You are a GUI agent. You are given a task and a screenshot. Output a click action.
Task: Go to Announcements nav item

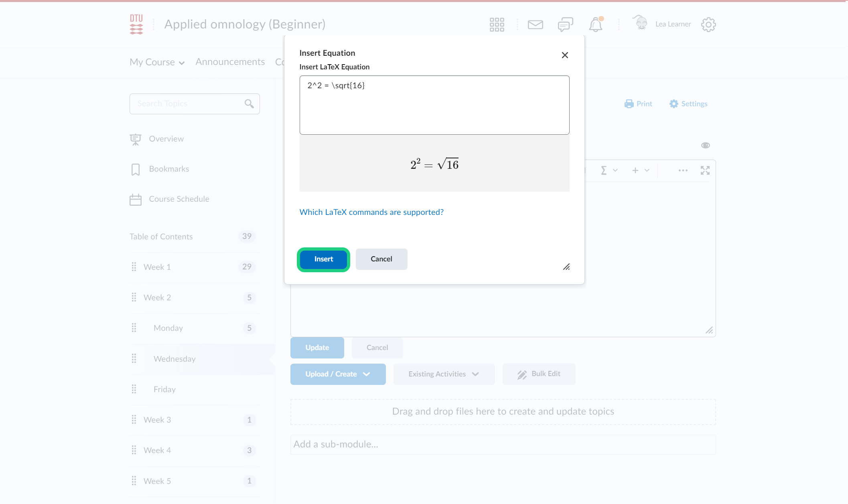(x=230, y=62)
